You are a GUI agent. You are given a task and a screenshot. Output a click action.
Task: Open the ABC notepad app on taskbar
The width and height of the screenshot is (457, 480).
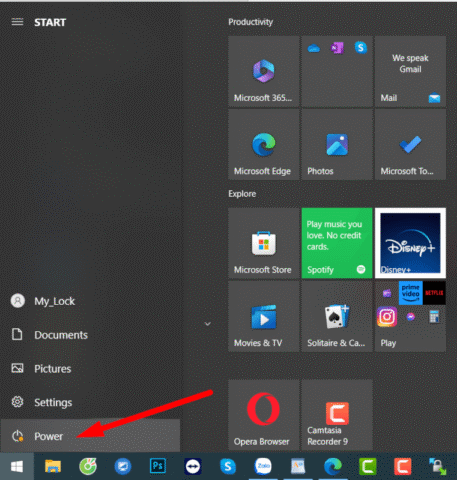(x=298, y=466)
